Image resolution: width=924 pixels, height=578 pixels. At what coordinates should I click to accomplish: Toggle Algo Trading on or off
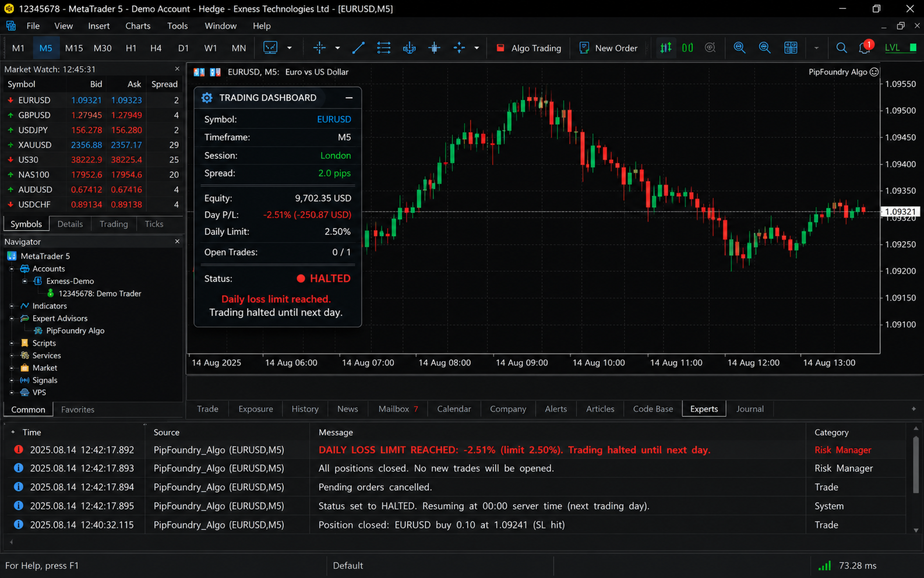coord(528,48)
